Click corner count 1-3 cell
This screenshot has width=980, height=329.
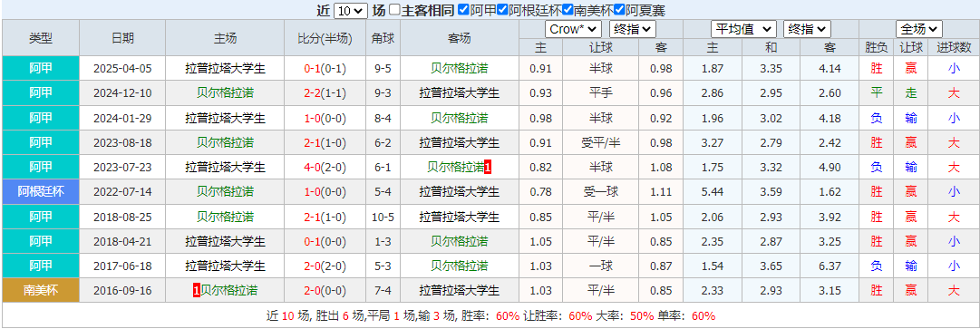point(383,241)
